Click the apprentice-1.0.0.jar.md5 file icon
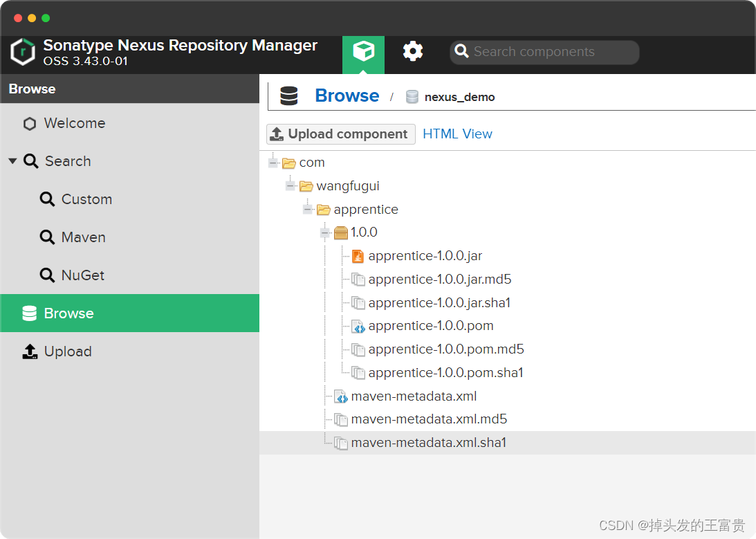Screen dimensions: 756x539 358,280
